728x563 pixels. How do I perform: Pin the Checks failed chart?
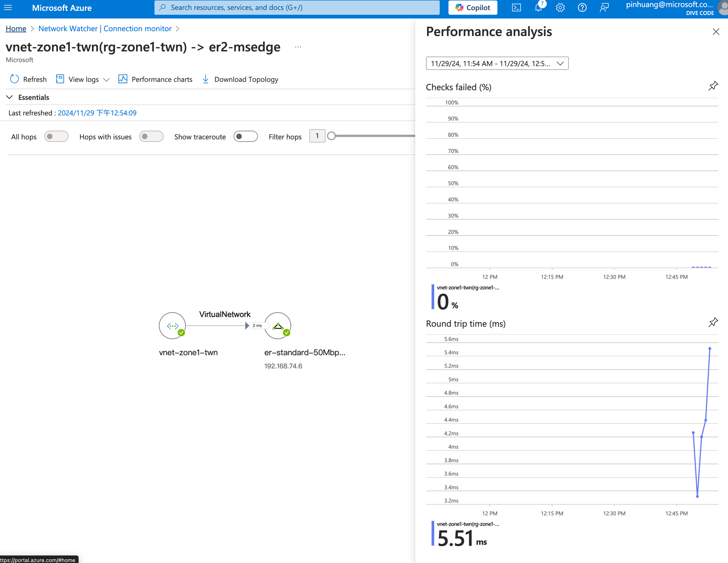713,86
